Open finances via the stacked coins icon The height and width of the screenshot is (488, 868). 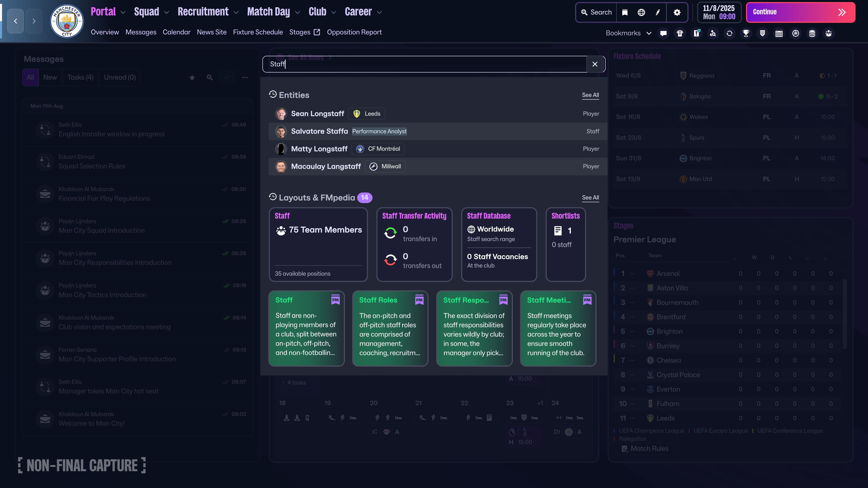coord(812,33)
